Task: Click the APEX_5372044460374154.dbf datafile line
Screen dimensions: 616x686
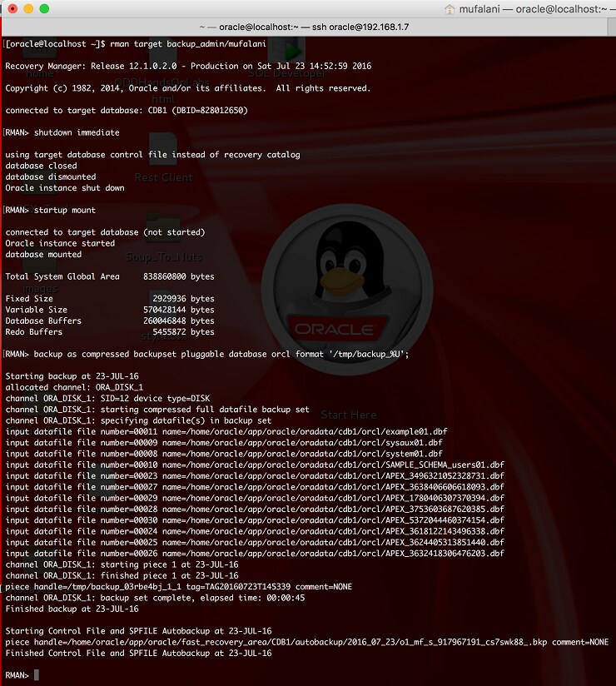Action: click(255, 520)
